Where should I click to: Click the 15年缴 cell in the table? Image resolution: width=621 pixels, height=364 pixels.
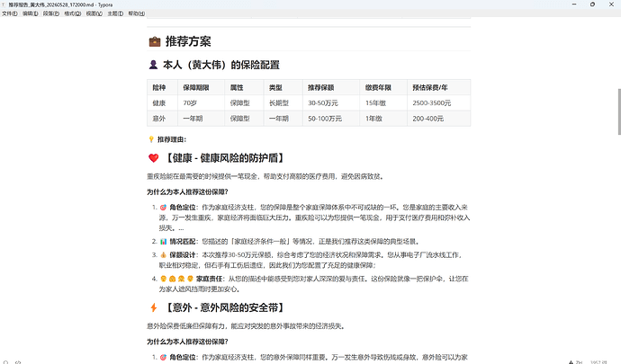pyautogui.click(x=383, y=102)
